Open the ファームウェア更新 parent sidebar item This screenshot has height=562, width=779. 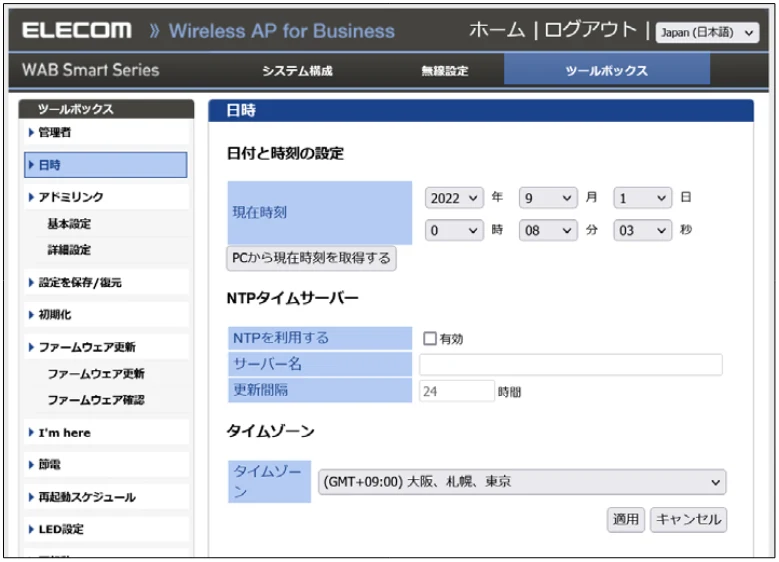coord(106,347)
